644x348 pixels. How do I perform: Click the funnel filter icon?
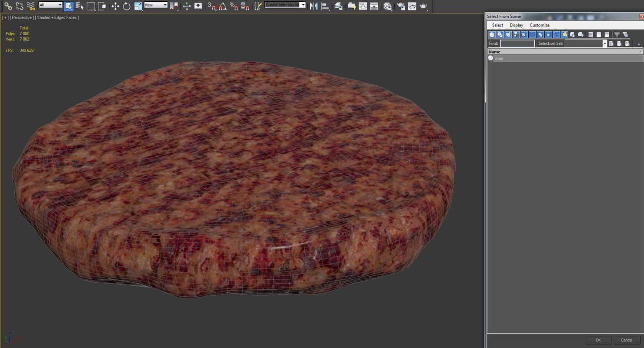tap(617, 35)
